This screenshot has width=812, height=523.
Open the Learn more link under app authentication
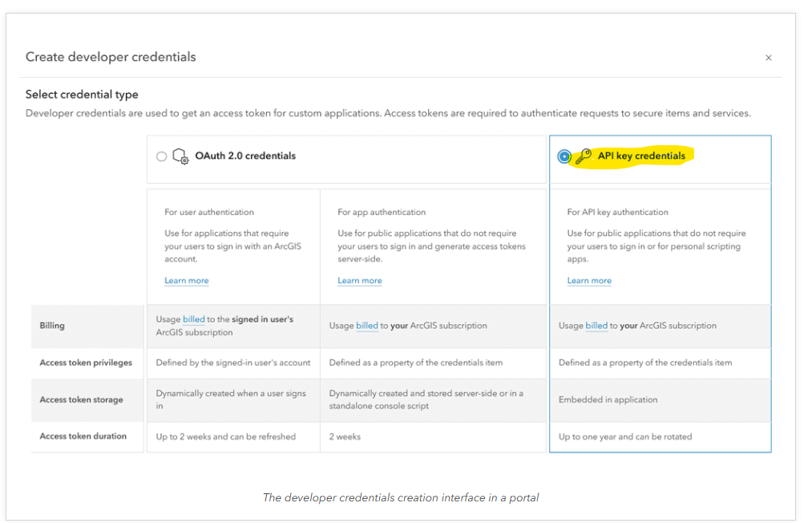coord(359,280)
